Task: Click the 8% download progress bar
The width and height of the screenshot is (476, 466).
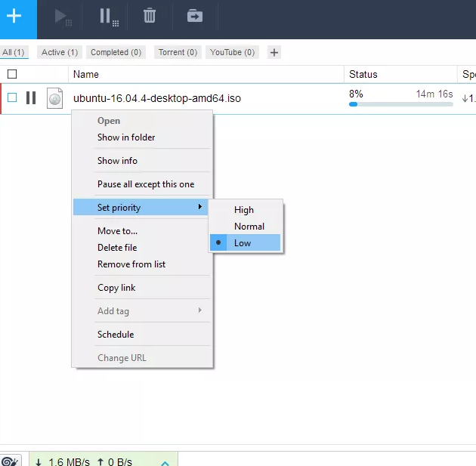Action: click(400, 104)
